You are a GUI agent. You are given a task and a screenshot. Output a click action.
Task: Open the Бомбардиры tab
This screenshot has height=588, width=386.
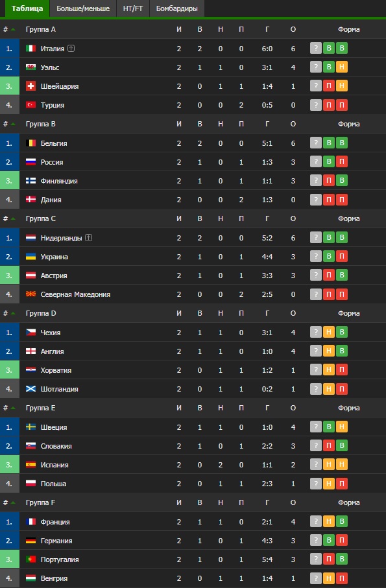click(x=176, y=8)
